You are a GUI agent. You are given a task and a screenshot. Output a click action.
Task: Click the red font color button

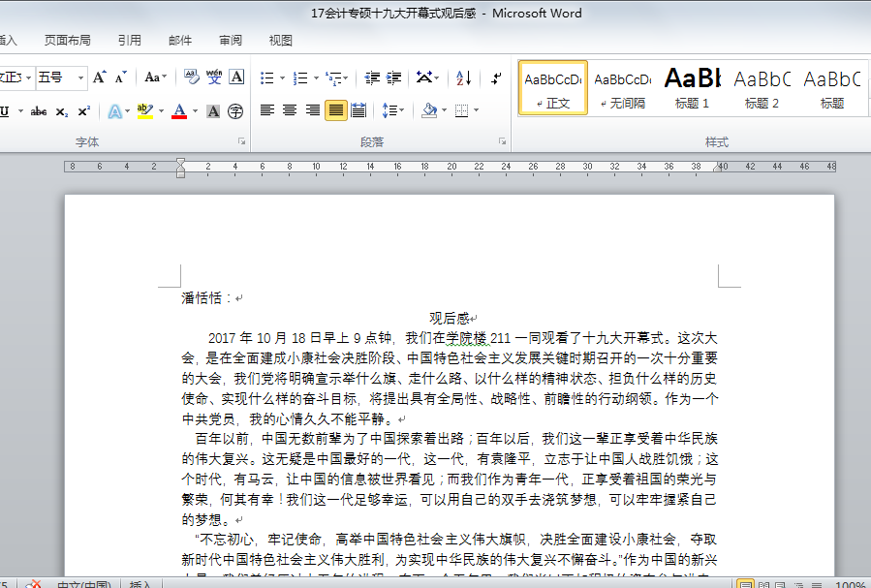178,111
